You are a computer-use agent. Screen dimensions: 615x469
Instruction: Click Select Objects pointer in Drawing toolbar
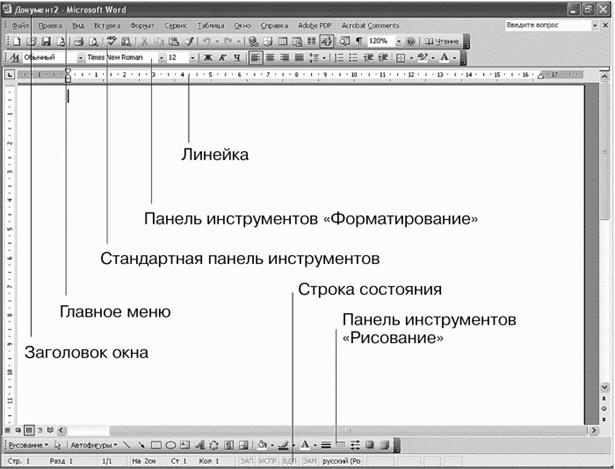point(58,445)
